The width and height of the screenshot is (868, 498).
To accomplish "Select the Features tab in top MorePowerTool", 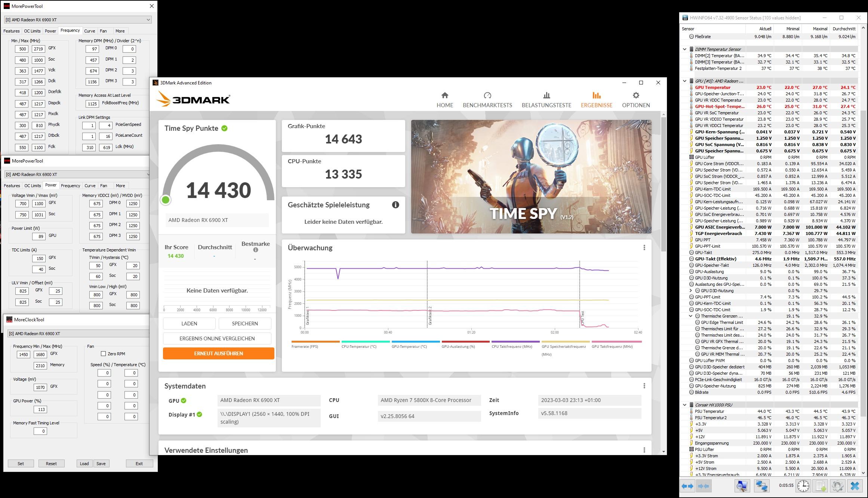I will (12, 31).
